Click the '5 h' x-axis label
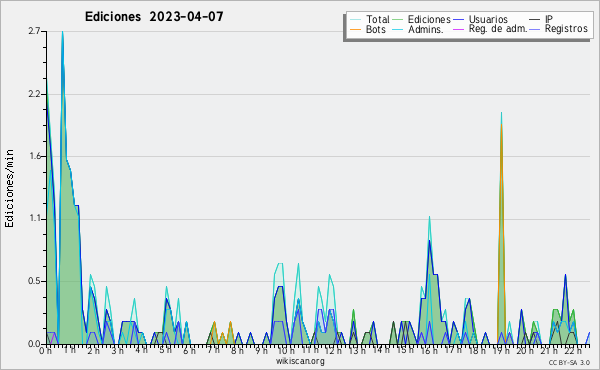Screen dimensions: 600x370 [x=165, y=350]
